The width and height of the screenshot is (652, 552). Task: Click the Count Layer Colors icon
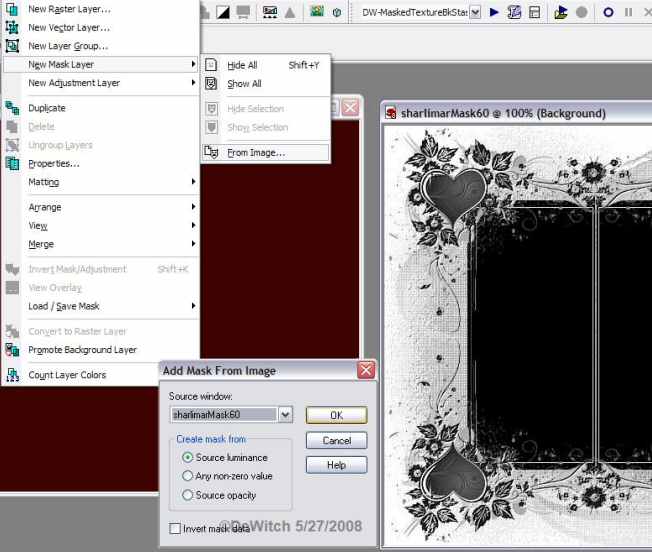tap(12, 375)
